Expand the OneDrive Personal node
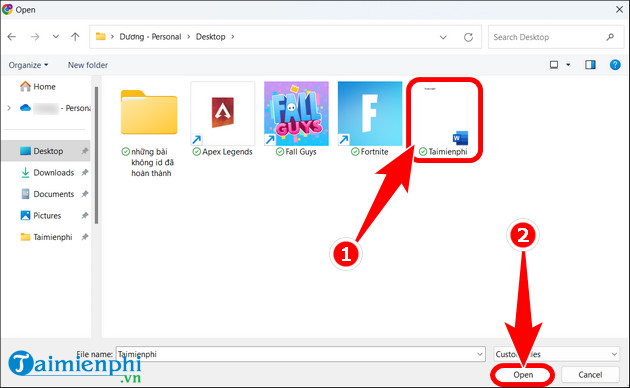The width and height of the screenshot is (630, 388). tap(9, 108)
